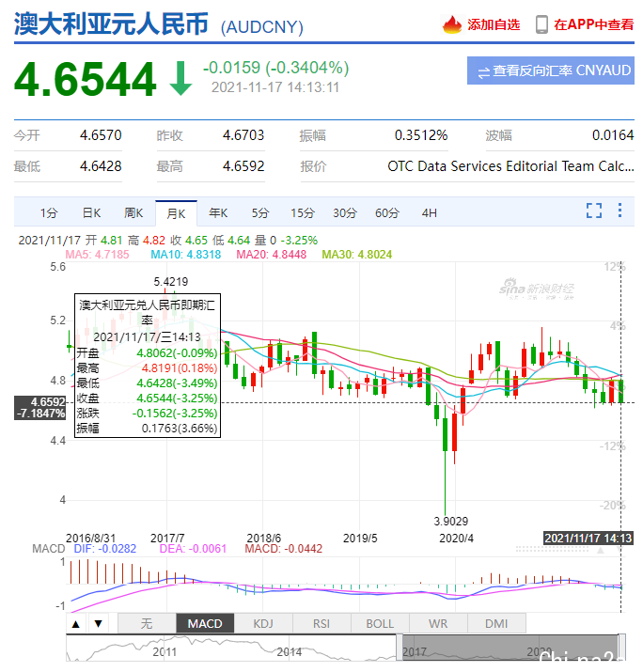Viewport: 643px width, 672px height.
Task: Click the swap arrows icon in CNYAUD button
Action: pyautogui.click(x=483, y=71)
